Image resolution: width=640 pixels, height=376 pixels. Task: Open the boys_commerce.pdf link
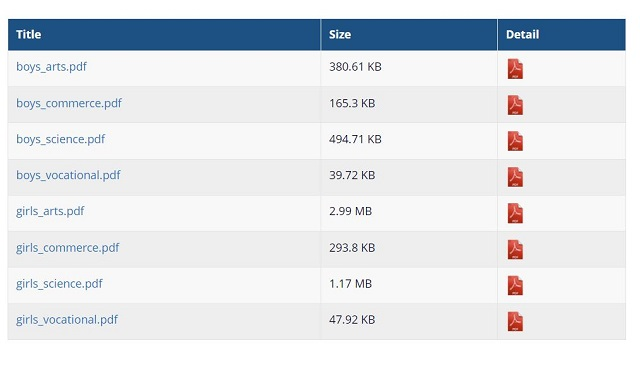[69, 103]
